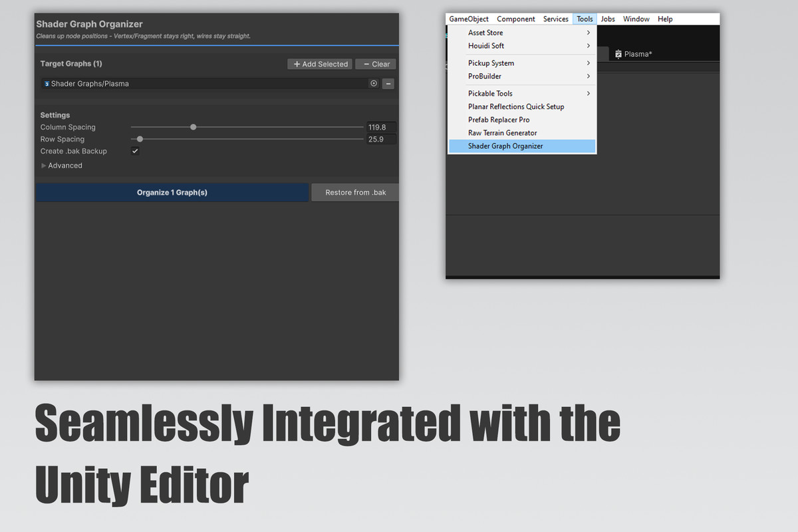Click Organize 1 Graph(s) button
Viewport: 798px width, 532px height.
click(172, 192)
